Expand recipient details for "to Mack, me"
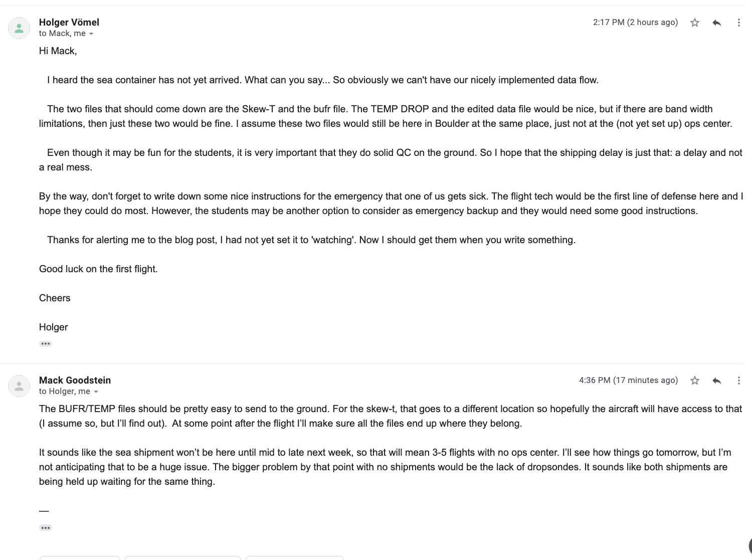The height and width of the screenshot is (560, 752). [91, 34]
